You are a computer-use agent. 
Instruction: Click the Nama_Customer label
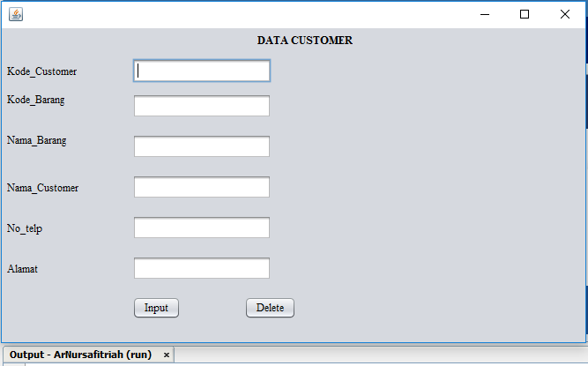click(42, 188)
